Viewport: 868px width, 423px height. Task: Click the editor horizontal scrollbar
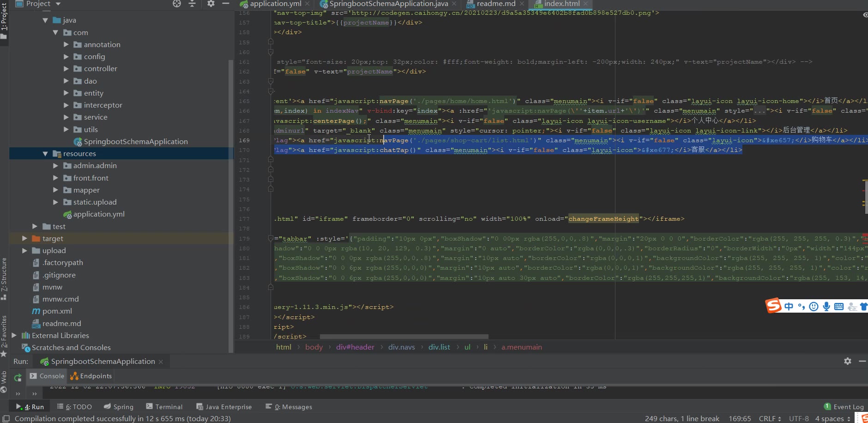[404, 337]
